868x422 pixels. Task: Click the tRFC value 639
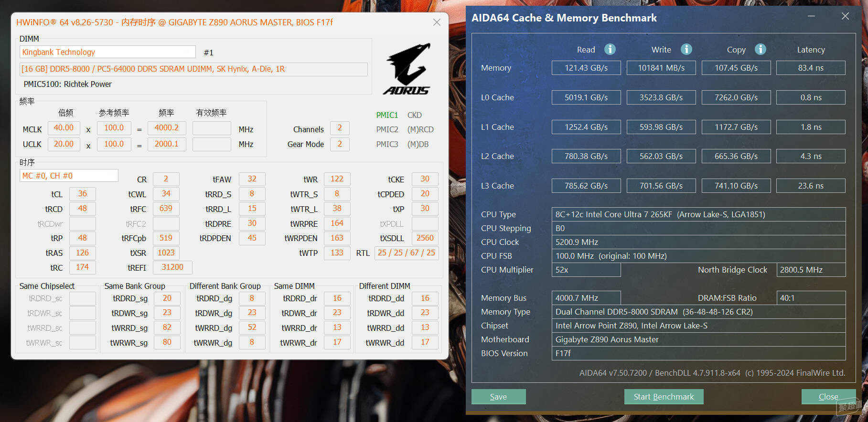166,209
